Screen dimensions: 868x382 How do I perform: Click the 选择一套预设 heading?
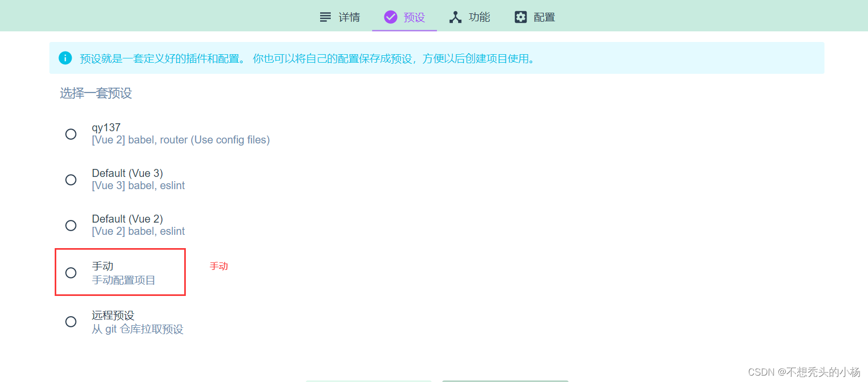click(96, 93)
